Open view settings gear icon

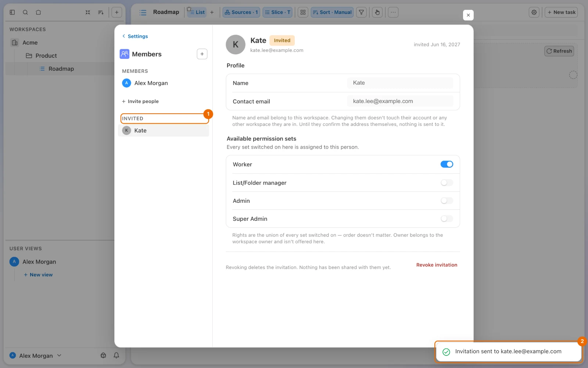tap(534, 12)
